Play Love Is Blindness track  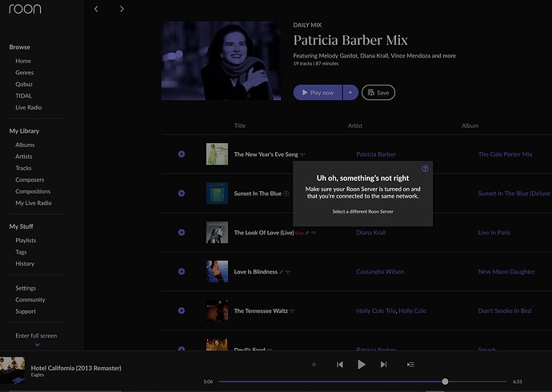coord(182,271)
